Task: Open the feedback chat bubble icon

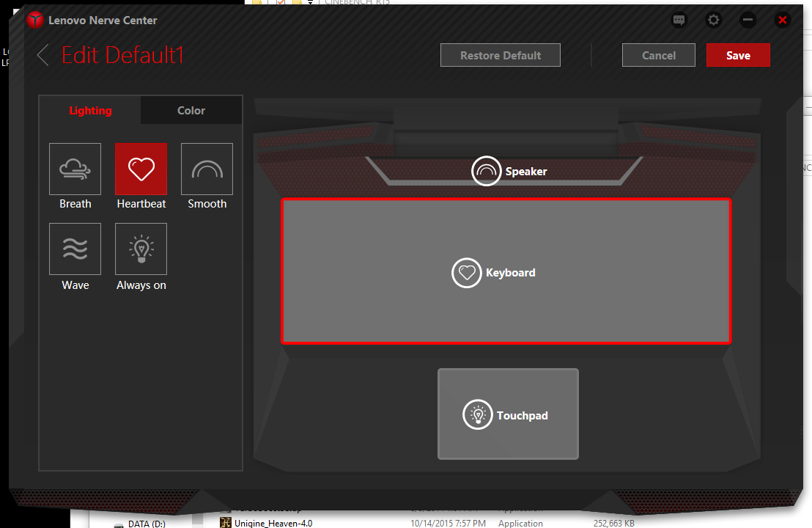Action: [x=679, y=21]
